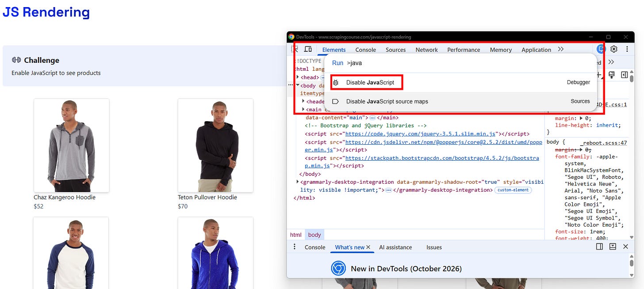
Task: Expand the head element node
Action: point(298,77)
